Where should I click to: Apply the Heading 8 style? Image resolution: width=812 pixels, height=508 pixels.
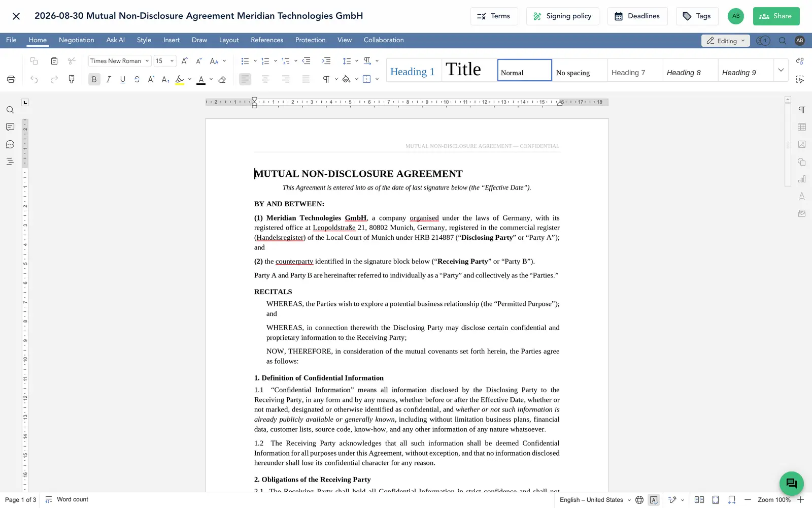click(x=690, y=70)
